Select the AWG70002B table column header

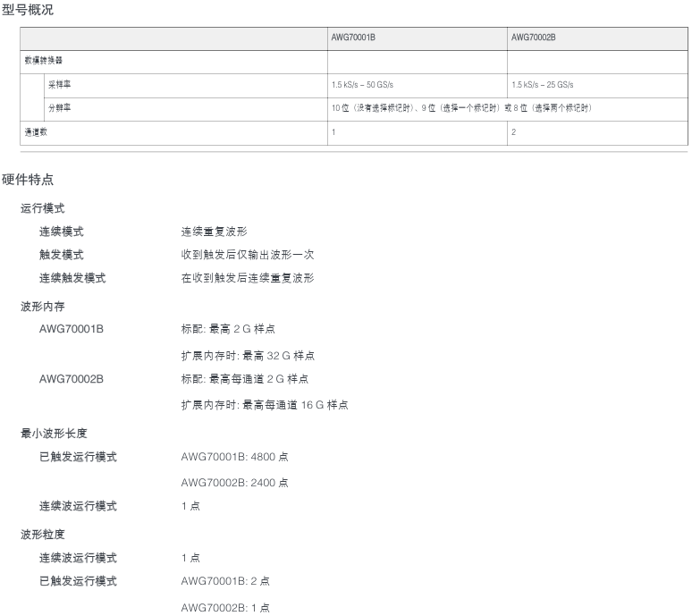[533, 38]
